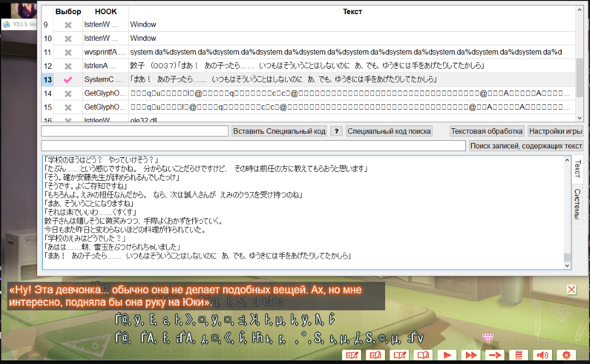The image size is (590, 364).
Task: Click the Russian translation subtitle text
Action: (x=185, y=296)
